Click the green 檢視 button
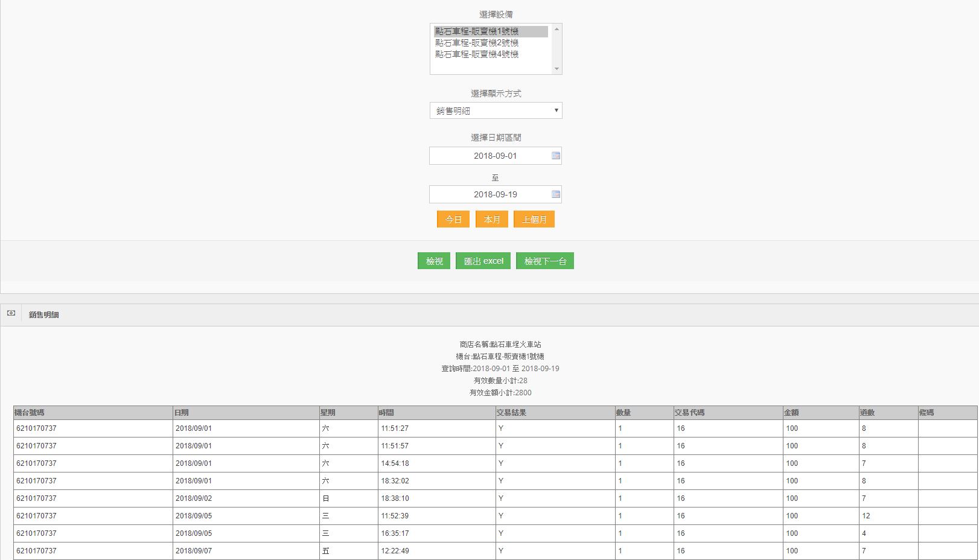The image size is (979, 560). click(434, 261)
